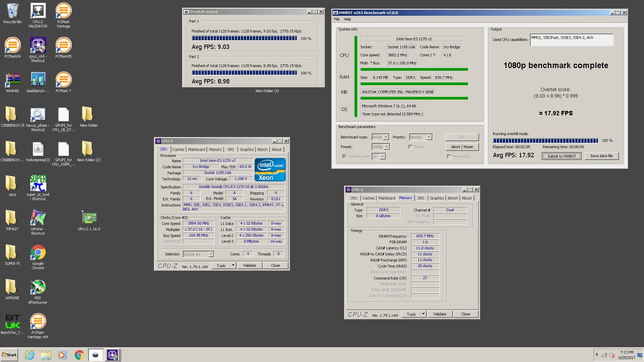Open BenchTec_T... desktop icon
This screenshot has height=362, width=644.
click(x=12, y=324)
